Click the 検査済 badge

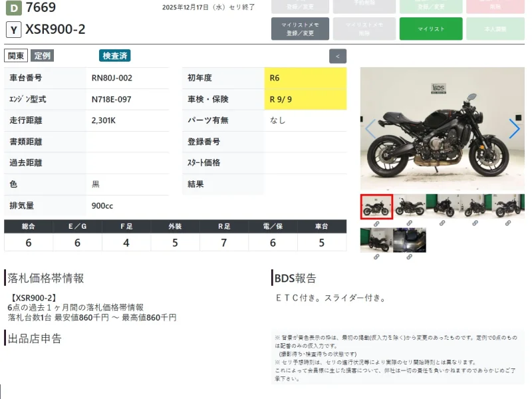coord(114,56)
